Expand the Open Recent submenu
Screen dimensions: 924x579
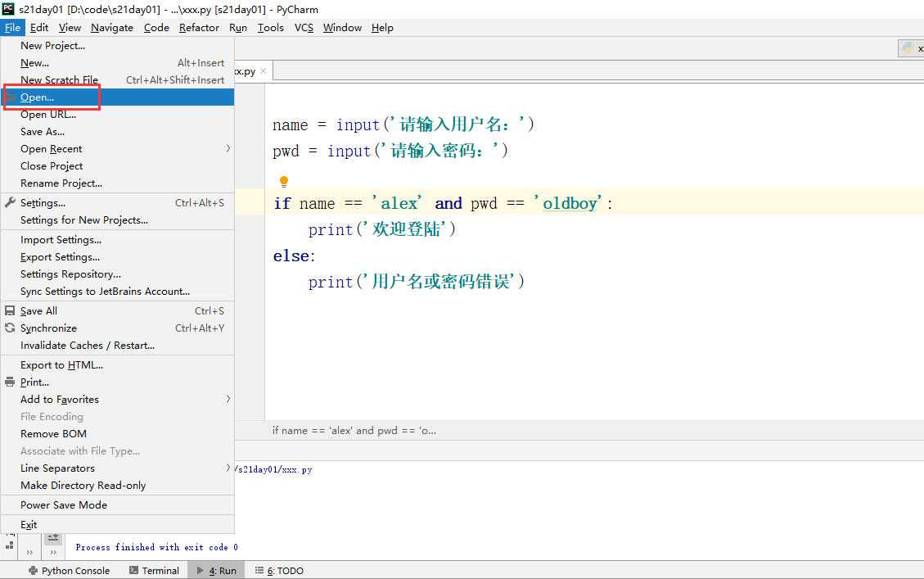coord(228,148)
